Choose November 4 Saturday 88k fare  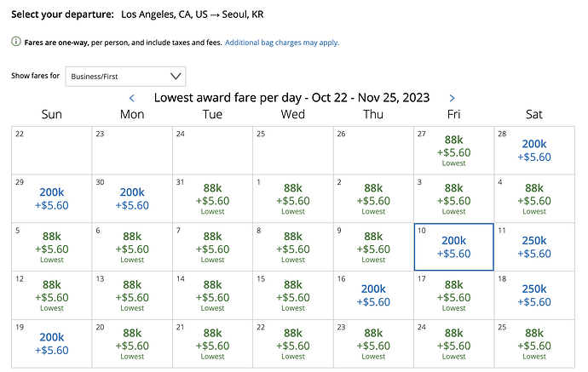(x=534, y=199)
